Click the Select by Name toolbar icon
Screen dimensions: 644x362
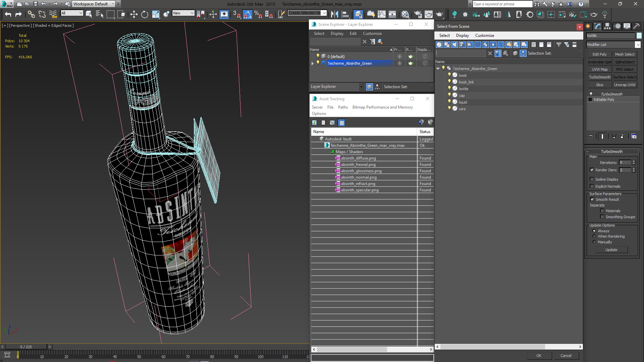pyautogui.click(x=100, y=14)
